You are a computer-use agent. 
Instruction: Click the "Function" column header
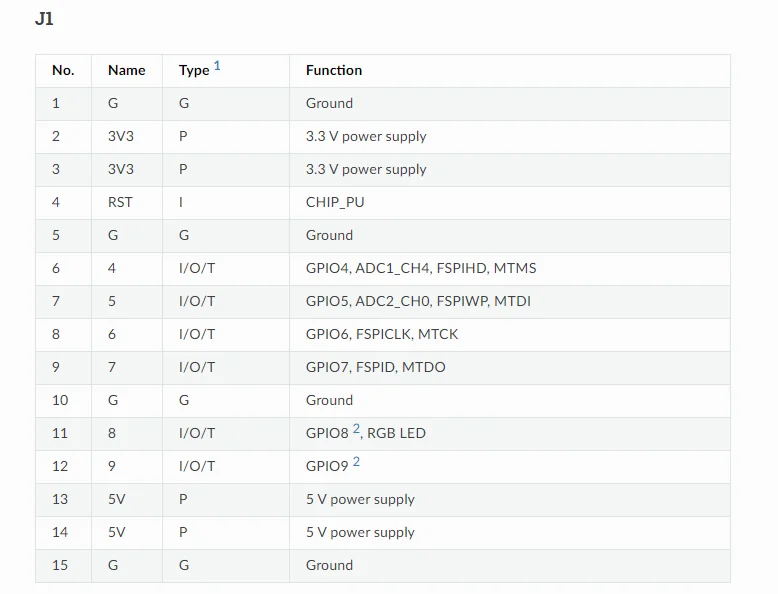[x=334, y=70]
